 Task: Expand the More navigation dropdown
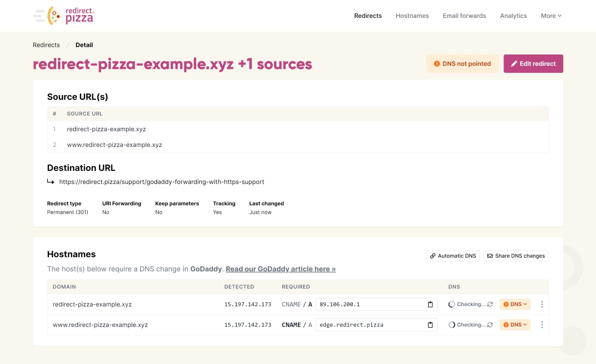[551, 16]
